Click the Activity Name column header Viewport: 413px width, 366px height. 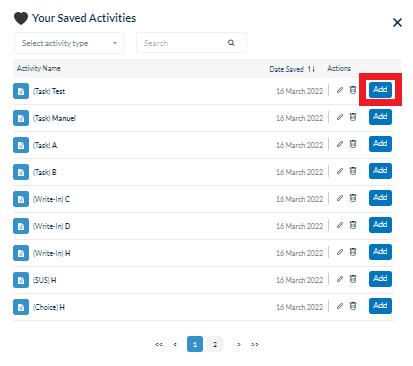39,68
